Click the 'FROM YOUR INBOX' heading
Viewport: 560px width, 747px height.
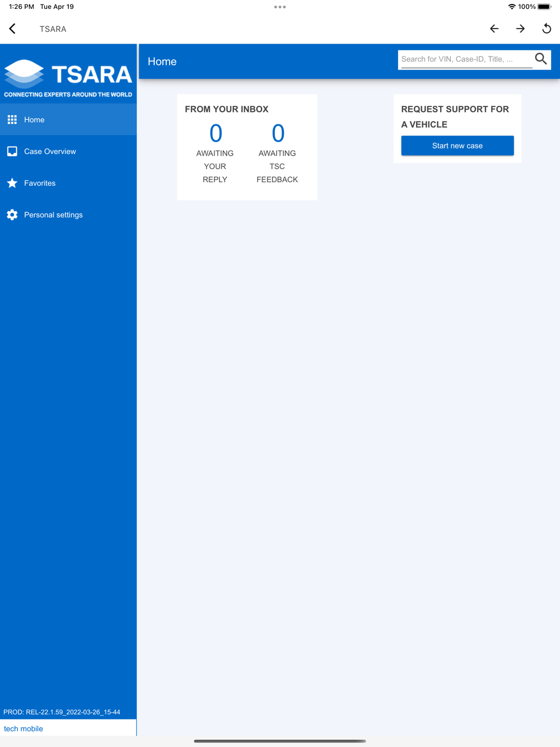point(227,109)
